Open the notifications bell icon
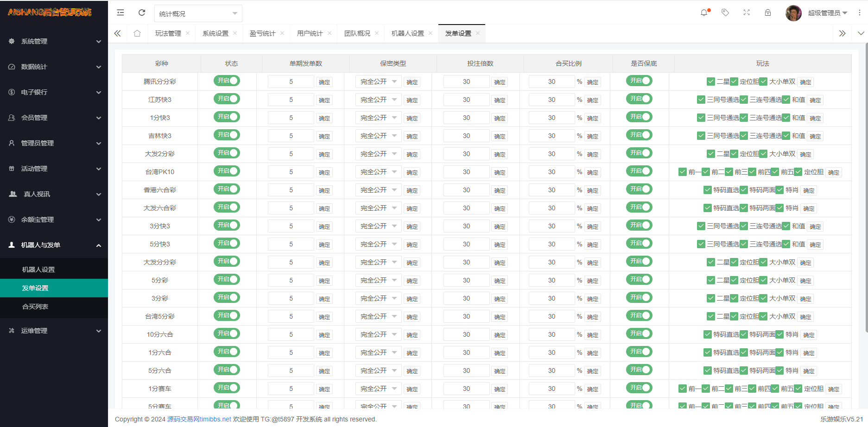 pyautogui.click(x=703, y=13)
